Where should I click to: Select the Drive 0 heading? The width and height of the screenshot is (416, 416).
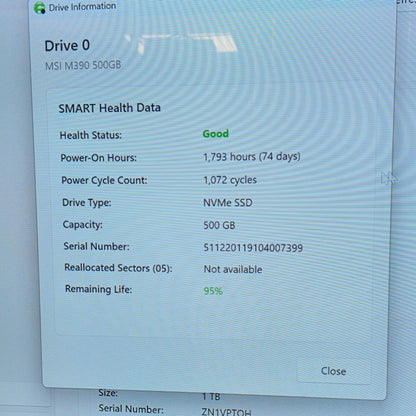tap(67, 46)
